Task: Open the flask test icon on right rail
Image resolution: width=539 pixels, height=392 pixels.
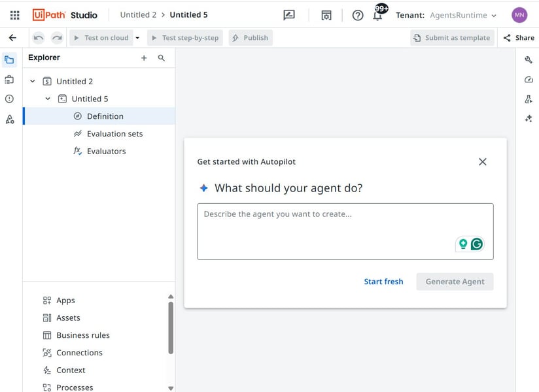Action: point(529,99)
